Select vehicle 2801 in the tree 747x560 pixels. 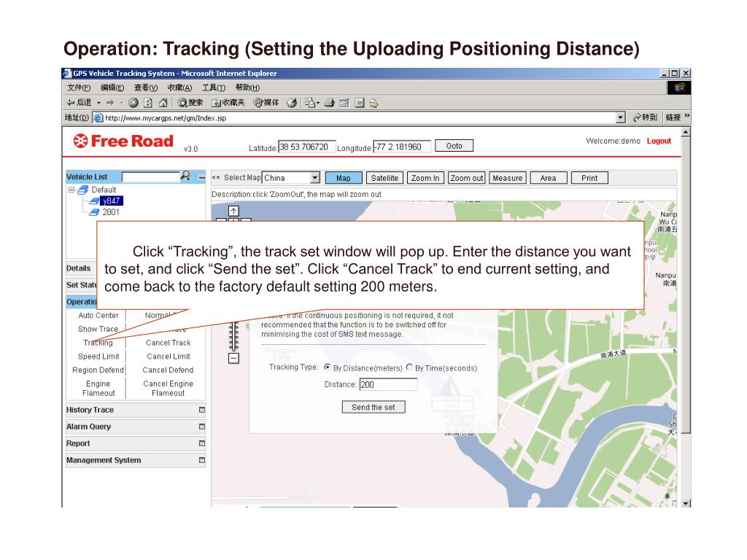tap(111, 212)
